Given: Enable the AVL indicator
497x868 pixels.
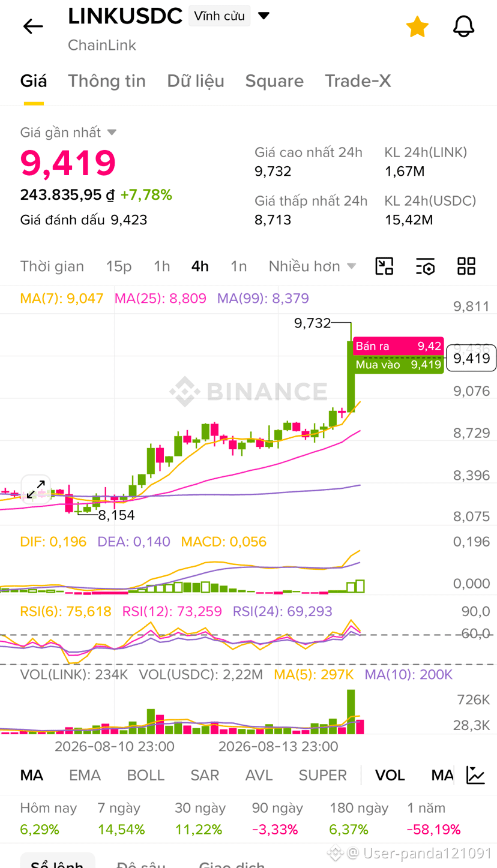Looking at the screenshot, I should tap(259, 775).
